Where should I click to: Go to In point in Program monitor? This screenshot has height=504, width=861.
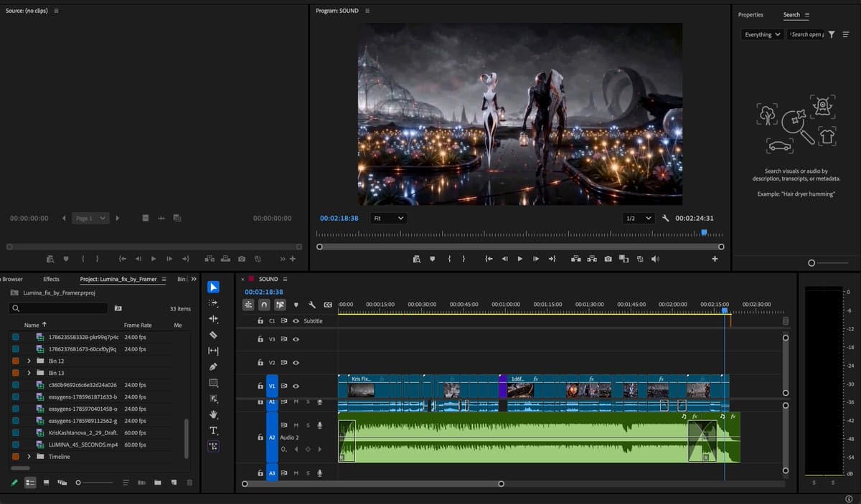point(489,259)
